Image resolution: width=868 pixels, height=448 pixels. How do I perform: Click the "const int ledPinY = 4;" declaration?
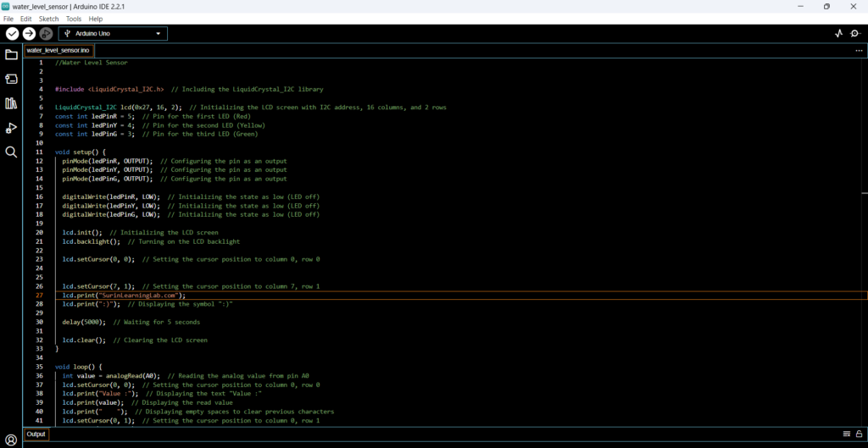point(95,125)
